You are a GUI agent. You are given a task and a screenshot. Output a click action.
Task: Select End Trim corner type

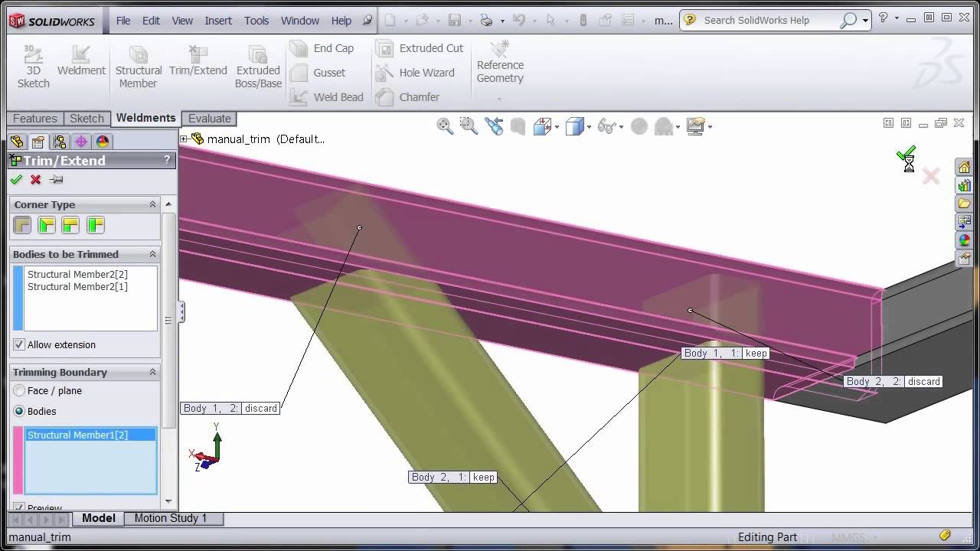(x=22, y=226)
